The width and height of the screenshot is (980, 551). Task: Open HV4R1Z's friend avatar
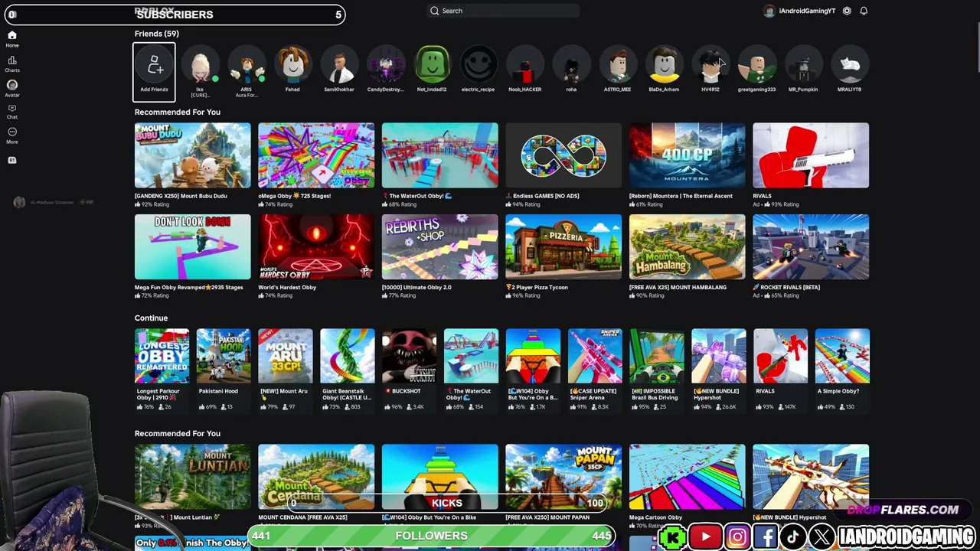[x=710, y=66]
